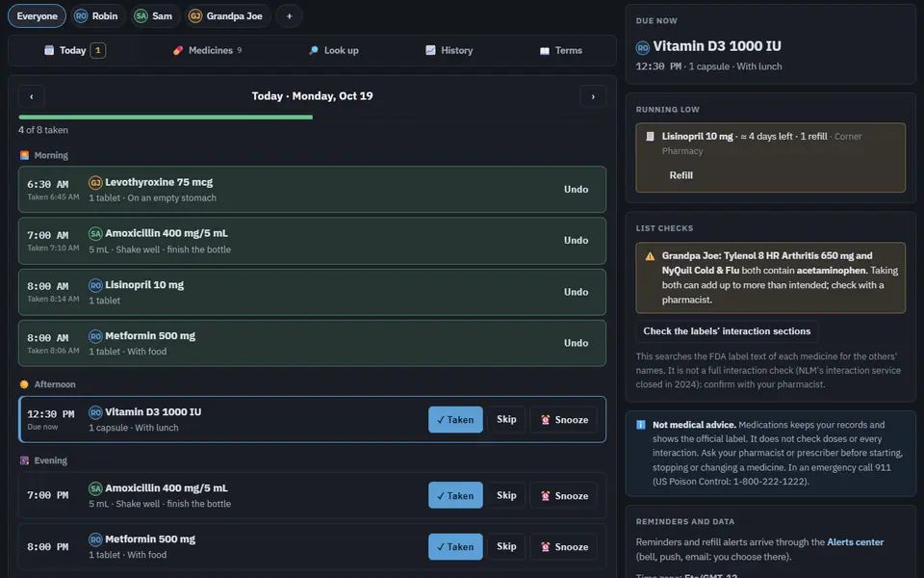Select the Vitamin D3 1000 IU heading in Due Now
The width and height of the screenshot is (924, 578).
click(717, 46)
